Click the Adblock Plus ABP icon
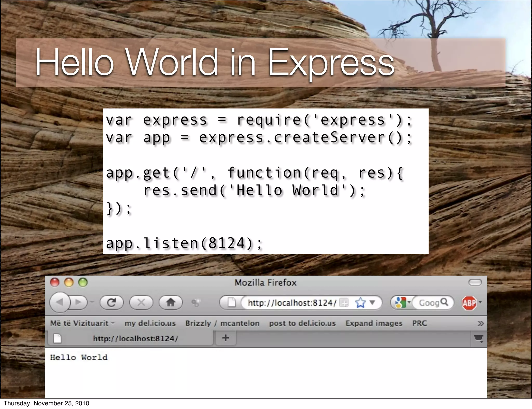This screenshot has height=409, width=532. point(469,303)
